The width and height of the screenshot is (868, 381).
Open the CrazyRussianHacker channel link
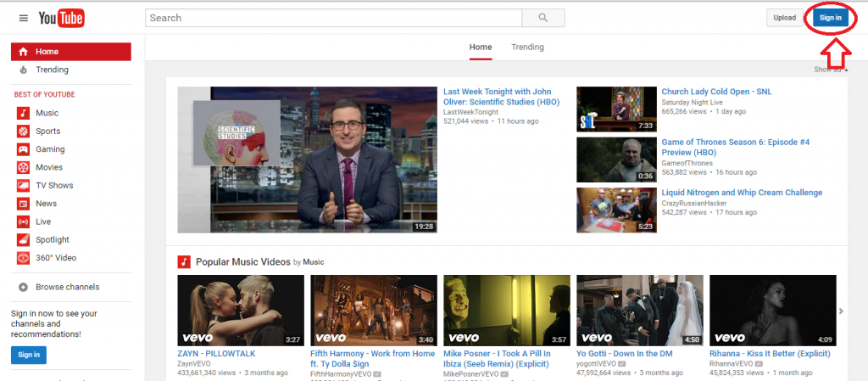pos(695,204)
